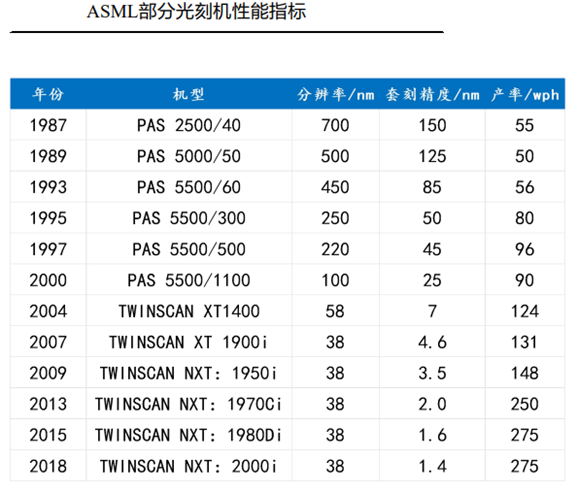577x491 pixels.
Task: Click the TWINSCAN NXT: 1980Di cell
Action: coord(188,435)
